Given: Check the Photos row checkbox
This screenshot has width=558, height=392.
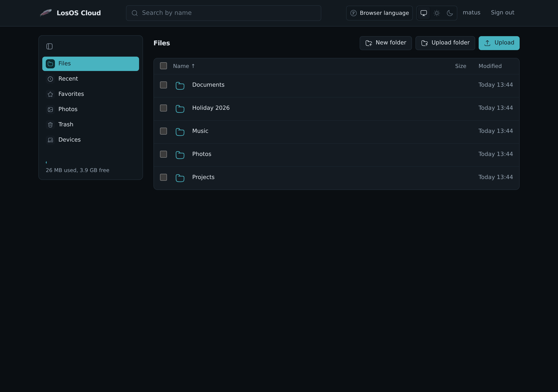Looking at the screenshot, I should point(163,154).
